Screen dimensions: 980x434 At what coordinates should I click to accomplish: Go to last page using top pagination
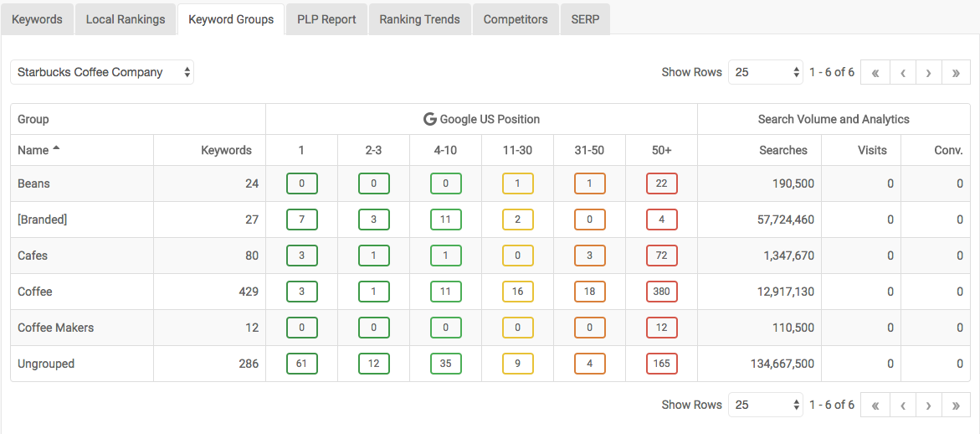956,72
